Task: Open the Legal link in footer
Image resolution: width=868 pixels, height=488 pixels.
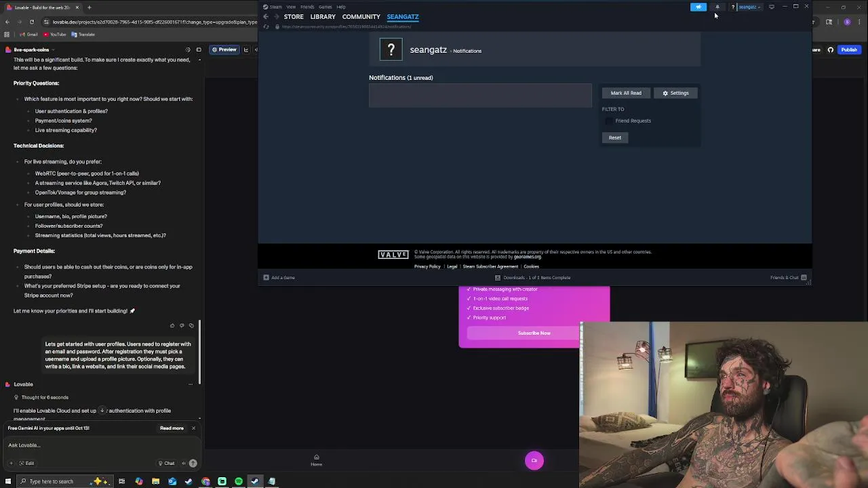Action: pos(452,266)
